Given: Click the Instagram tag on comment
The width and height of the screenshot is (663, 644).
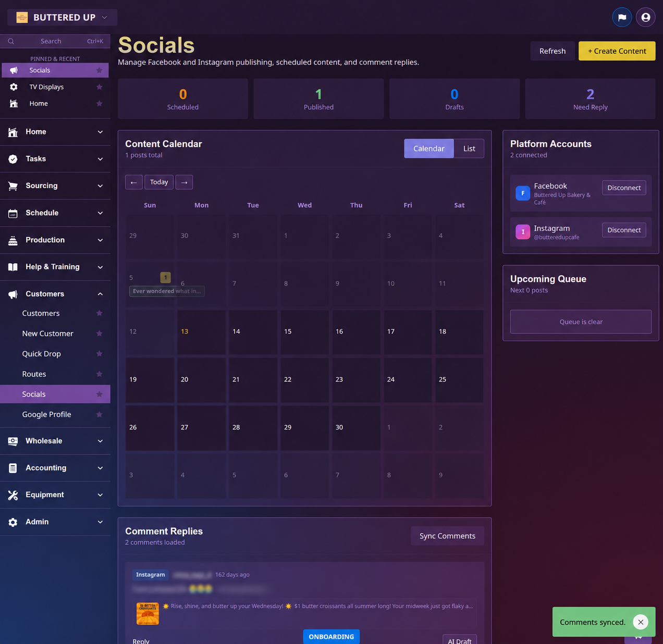Looking at the screenshot, I should (150, 575).
